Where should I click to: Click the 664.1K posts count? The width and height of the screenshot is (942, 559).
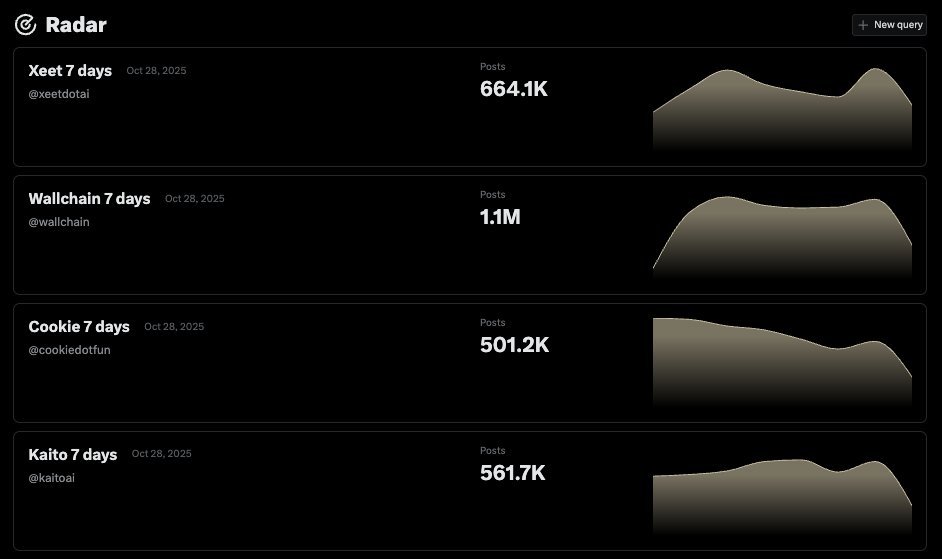coord(514,89)
